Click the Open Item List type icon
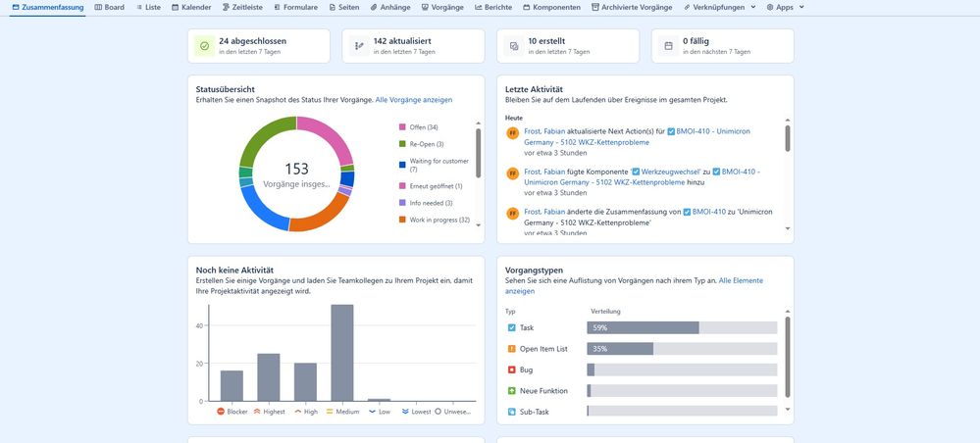The image size is (980, 443). click(512, 349)
